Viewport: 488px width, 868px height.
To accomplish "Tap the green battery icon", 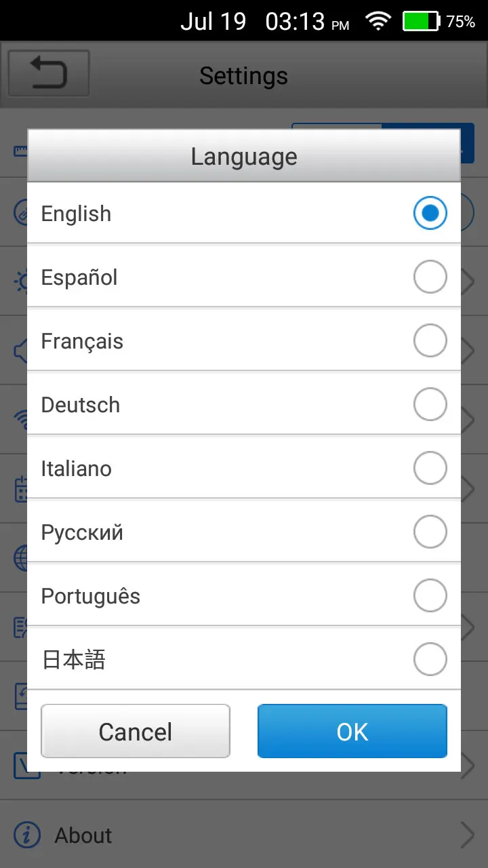I will click(421, 22).
